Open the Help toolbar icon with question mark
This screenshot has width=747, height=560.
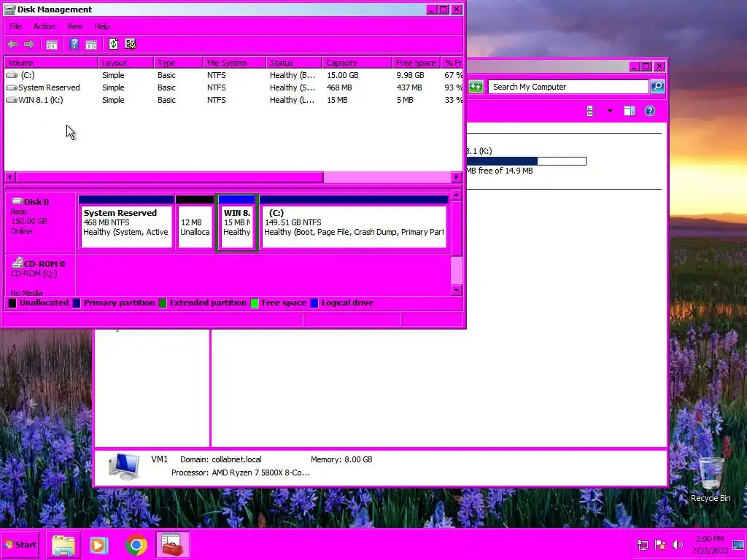pyautogui.click(x=74, y=44)
